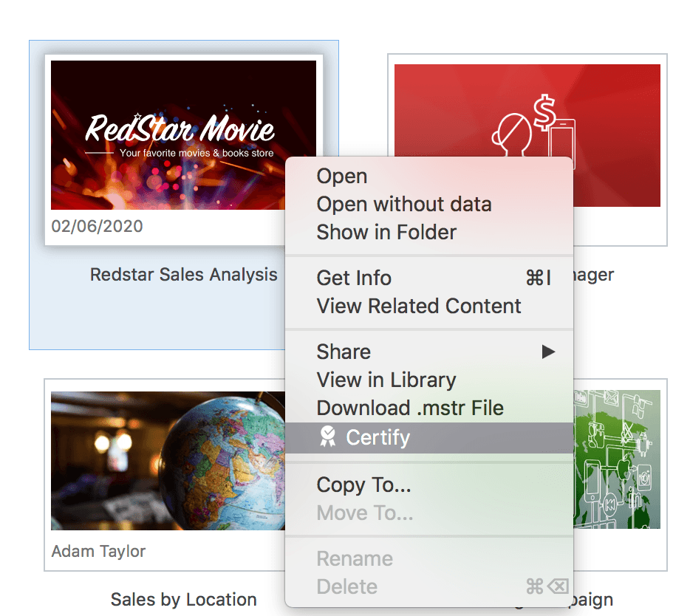The height and width of the screenshot is (616, 690).
Task: Choose Copy To... option
Action: [363, 485]
